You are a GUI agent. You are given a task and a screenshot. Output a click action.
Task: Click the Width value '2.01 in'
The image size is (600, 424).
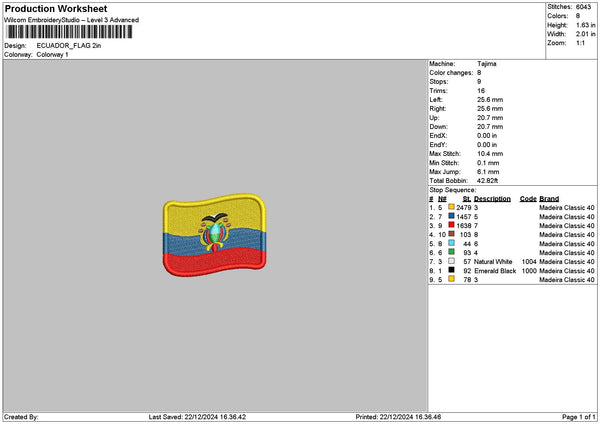click(x=585, y=34)
